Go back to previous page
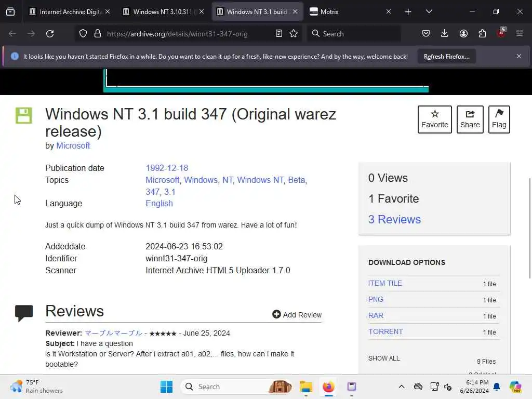Viewport: 532px width, 399px height. click(x=12, y=34)
